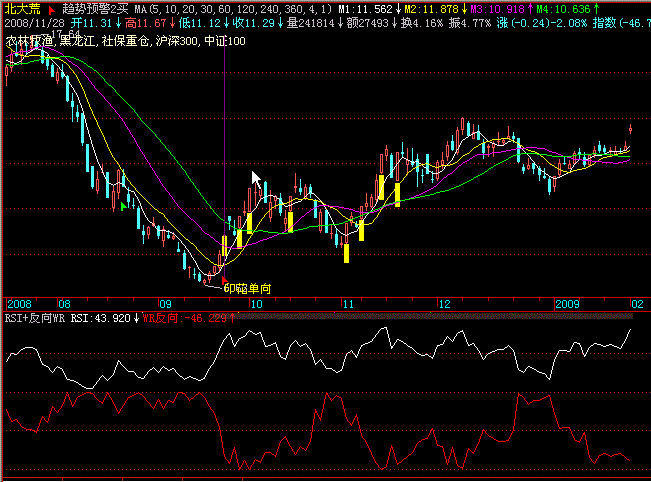Click the gray dotted bar beside WR反向
This screenshot has width=651, height=482.
(434, 317)
